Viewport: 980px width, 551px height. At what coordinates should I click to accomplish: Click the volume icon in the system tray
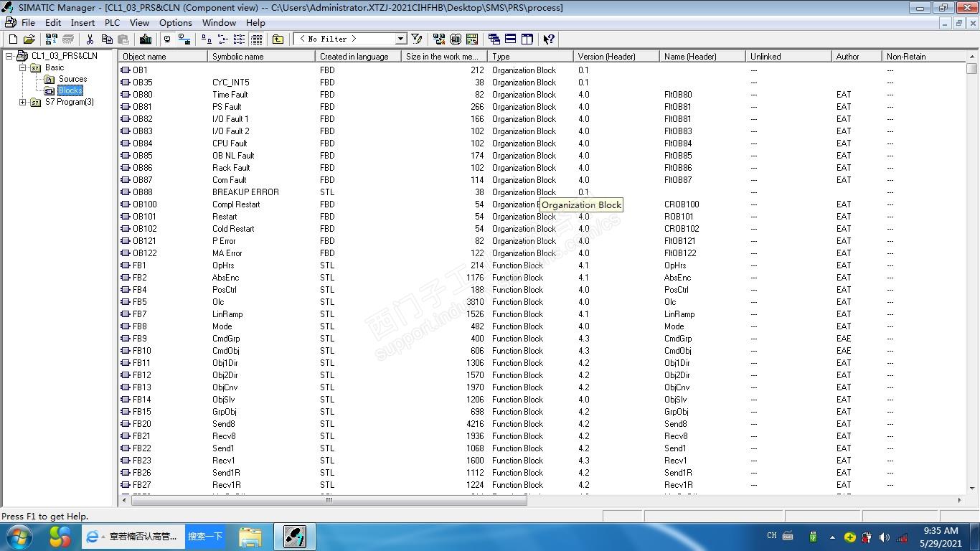pyautogui.click(x=884, y=537)
